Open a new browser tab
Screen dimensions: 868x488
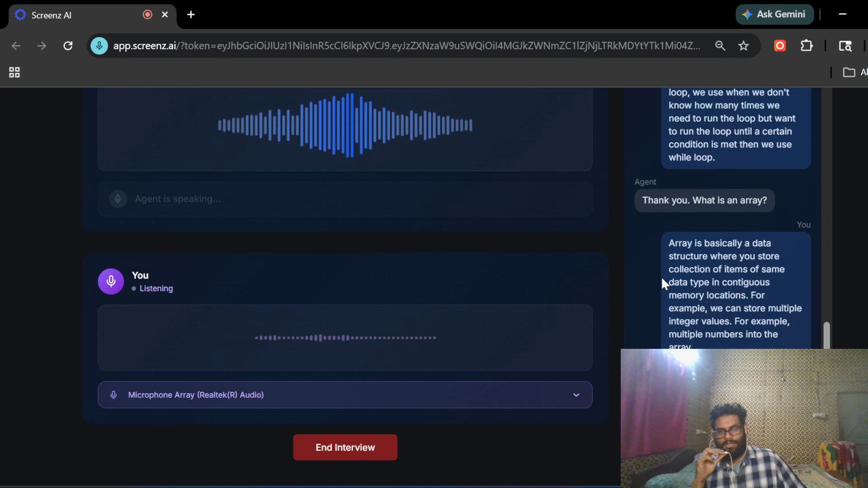click(x=191, y=14)
